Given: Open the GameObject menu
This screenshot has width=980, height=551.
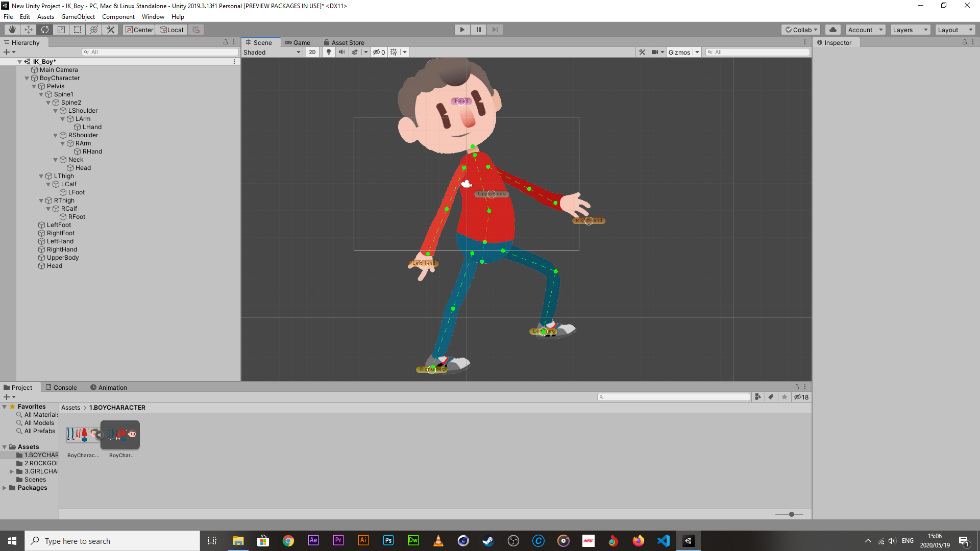Looking at the screenshot, I should tap(78, 17).
